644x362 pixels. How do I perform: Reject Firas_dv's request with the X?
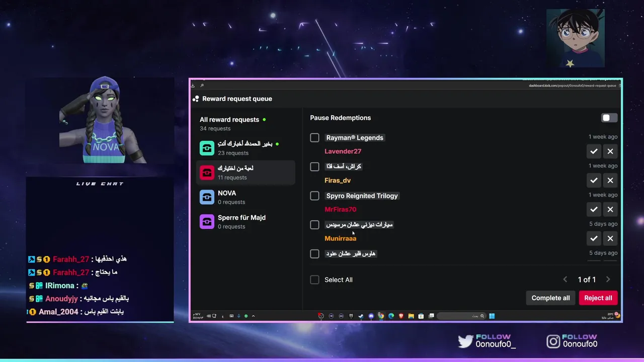coord(610,180)
